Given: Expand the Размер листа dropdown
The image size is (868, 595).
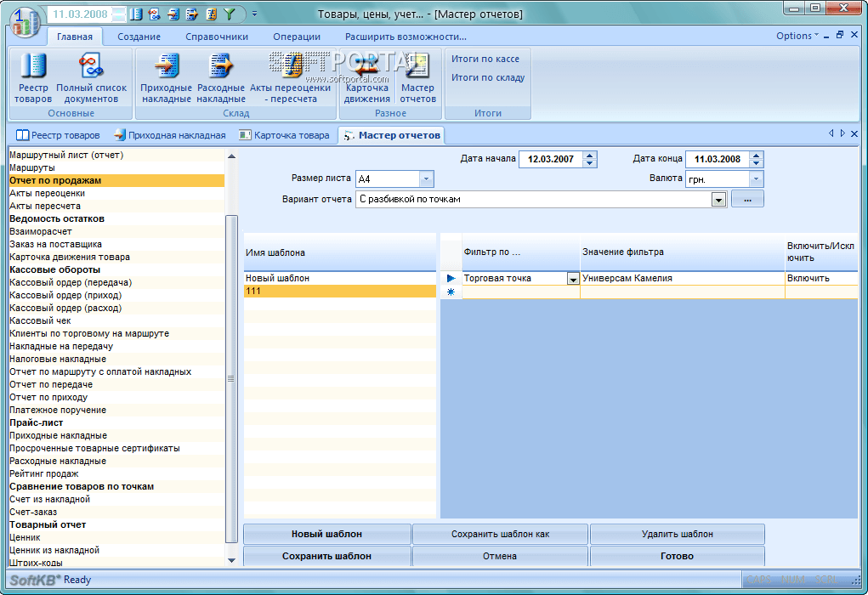Looking at the screenshot, I should [426, 179].
